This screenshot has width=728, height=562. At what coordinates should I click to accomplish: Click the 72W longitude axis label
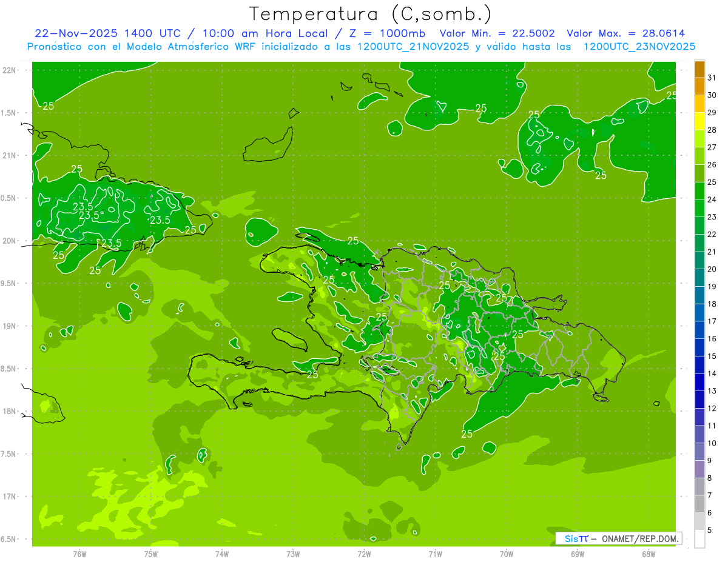[x=364, y=554]
